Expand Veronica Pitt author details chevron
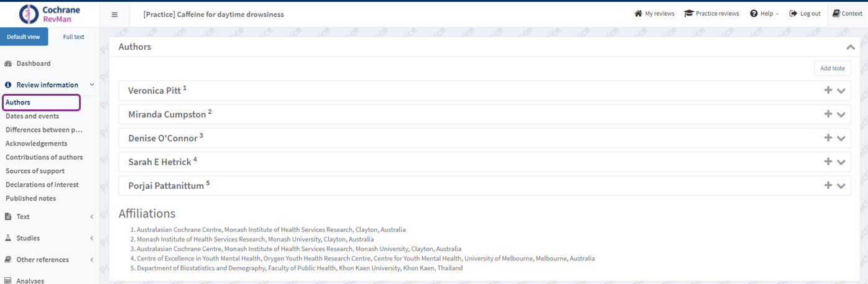The width and height of the screenshot is (868, 284). tap(841, 91)
